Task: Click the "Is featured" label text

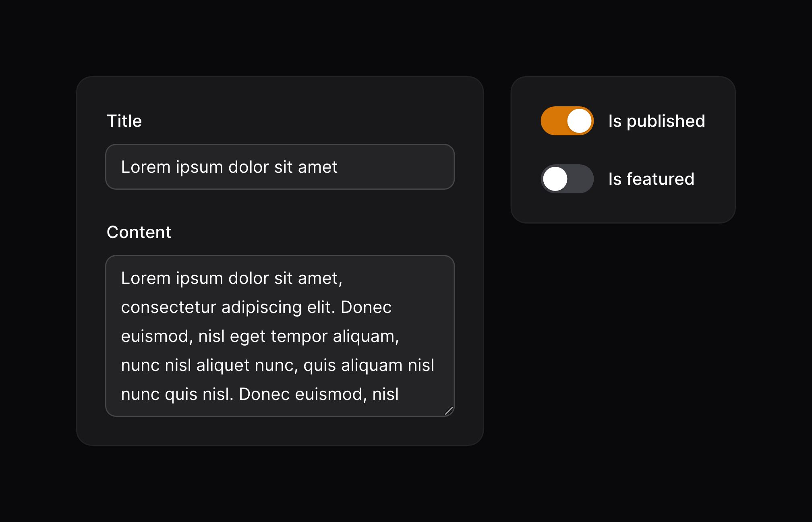Action: pos(651,179)
